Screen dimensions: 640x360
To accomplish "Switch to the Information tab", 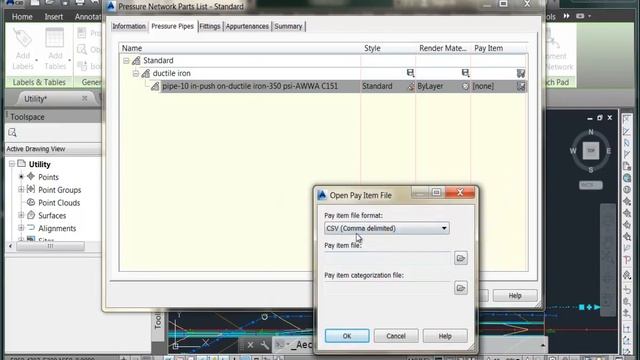I will [129, 26].
